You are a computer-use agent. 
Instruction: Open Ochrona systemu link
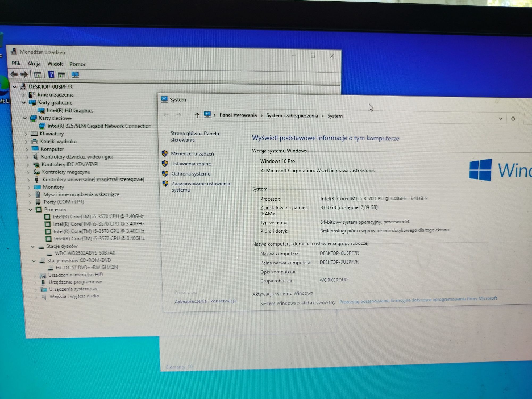(191, 174)
